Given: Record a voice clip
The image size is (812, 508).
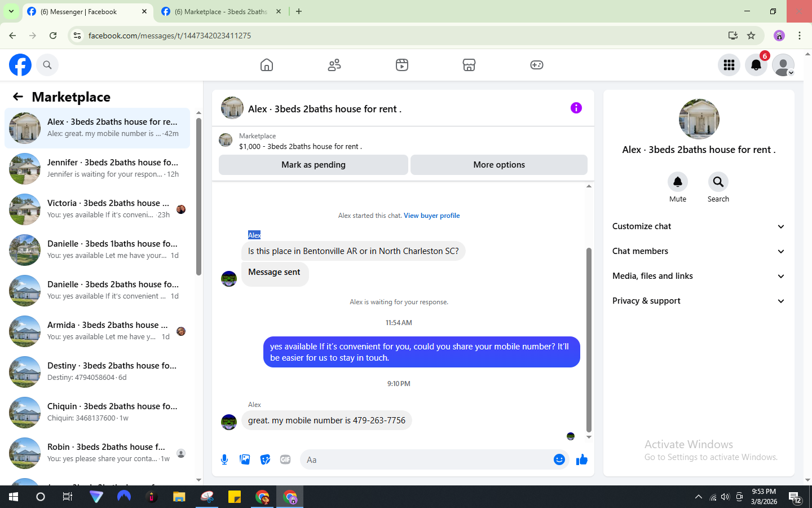Looking at the screenshot, I should coord(224,459).
